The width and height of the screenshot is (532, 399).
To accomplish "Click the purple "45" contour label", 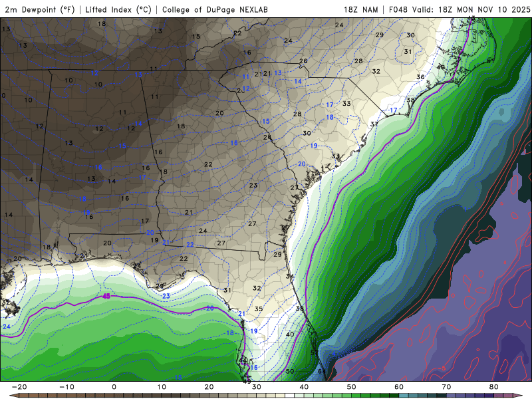I will pyautogui.click(x=106, y=297).
